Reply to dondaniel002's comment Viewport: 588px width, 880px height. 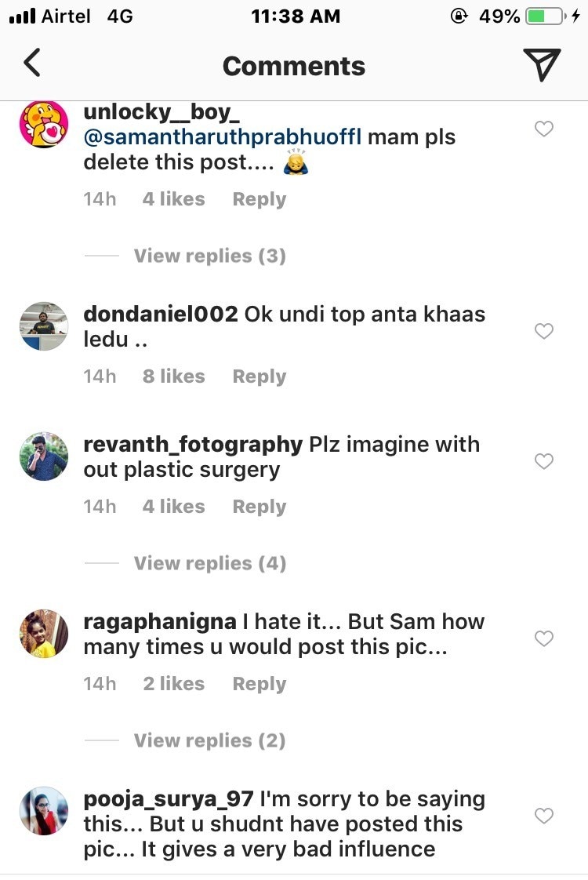259,376
